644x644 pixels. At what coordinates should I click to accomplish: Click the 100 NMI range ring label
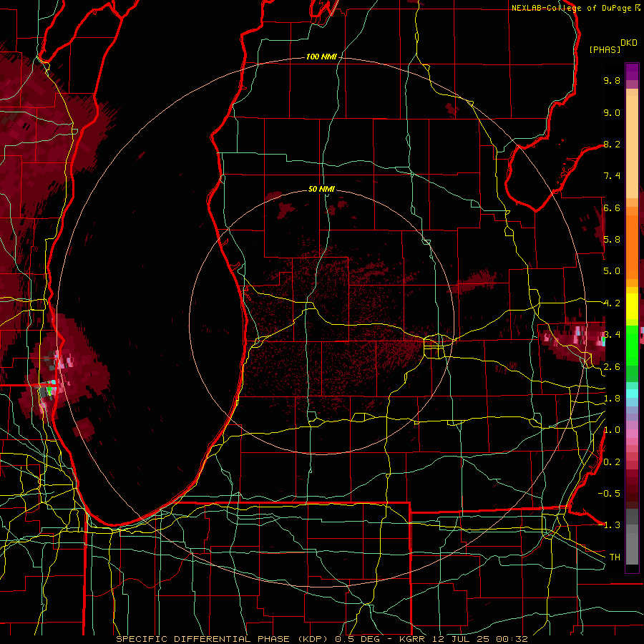click(321, 57)
